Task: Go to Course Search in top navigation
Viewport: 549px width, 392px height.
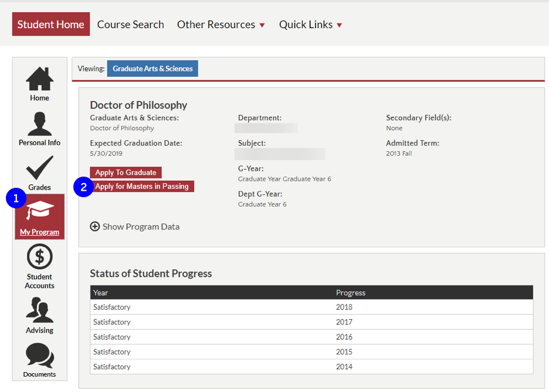Action: [x=130, y=25]
